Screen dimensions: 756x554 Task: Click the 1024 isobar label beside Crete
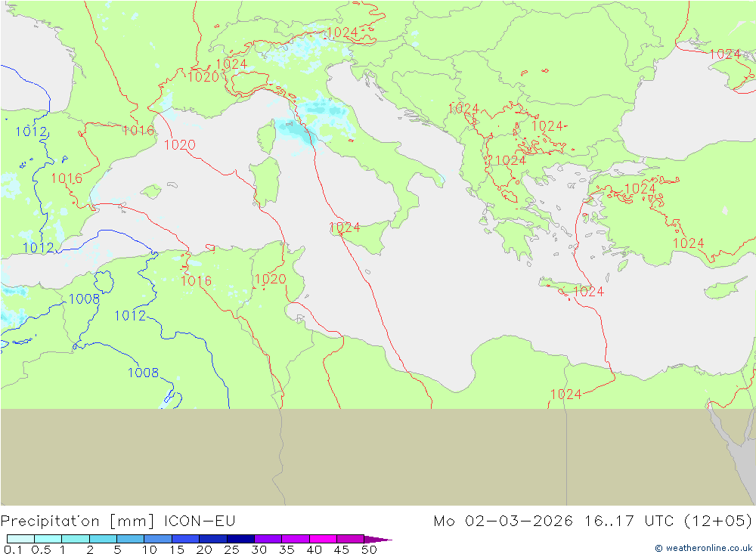tap(589, 291)
